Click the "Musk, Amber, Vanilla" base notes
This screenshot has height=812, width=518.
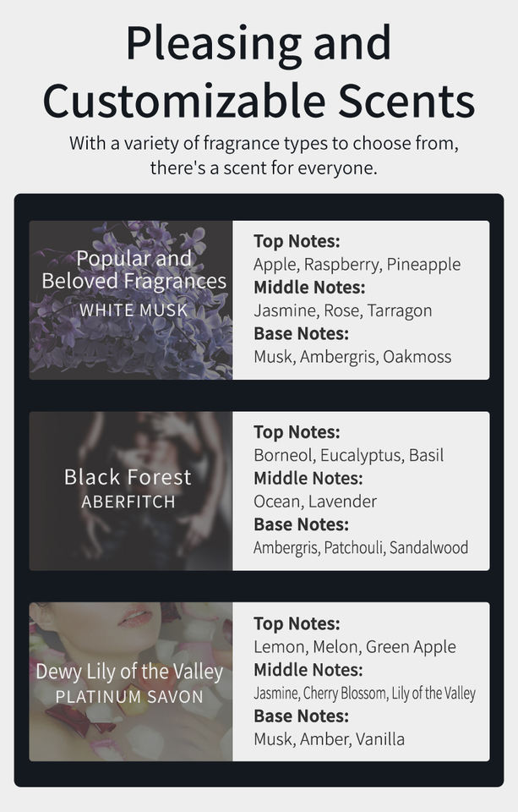coord(329,739)
